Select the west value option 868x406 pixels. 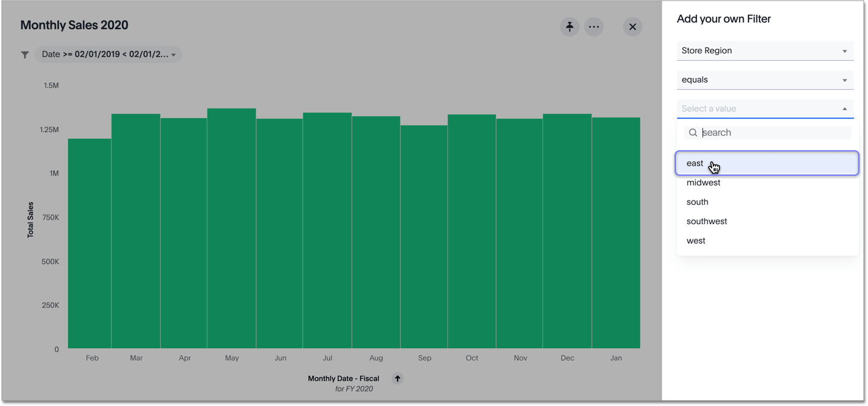pos(695,241)
